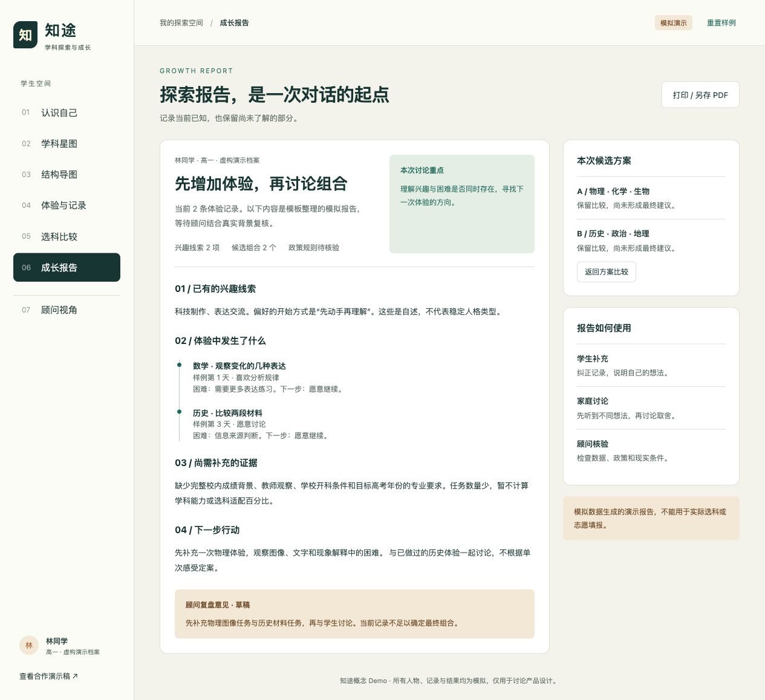Click 林同学 · 高一 · 虚构演示档案 caption
This screenshot has width=765, height=700.
click(217, 160)
